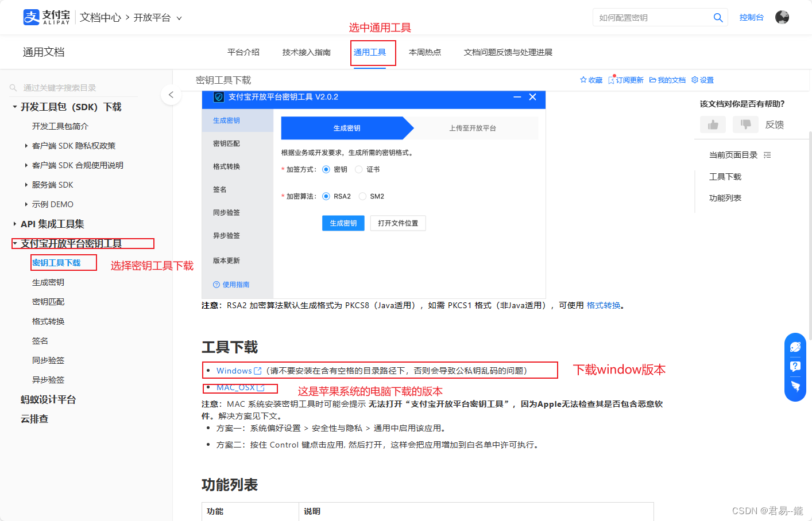The width and height of the screenshot is (812, 521).
Task: Close the key tool window with X
Action: [533, 97]
